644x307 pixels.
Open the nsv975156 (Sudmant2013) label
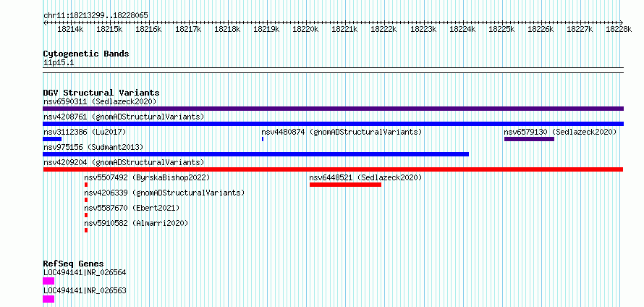point(93,147)
